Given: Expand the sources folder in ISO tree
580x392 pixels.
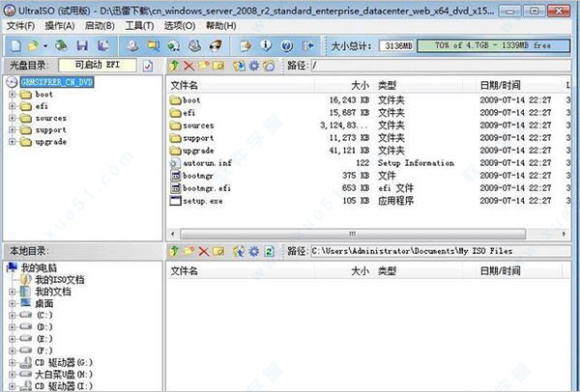Looking at the screenshot, I should pos(11,118).
